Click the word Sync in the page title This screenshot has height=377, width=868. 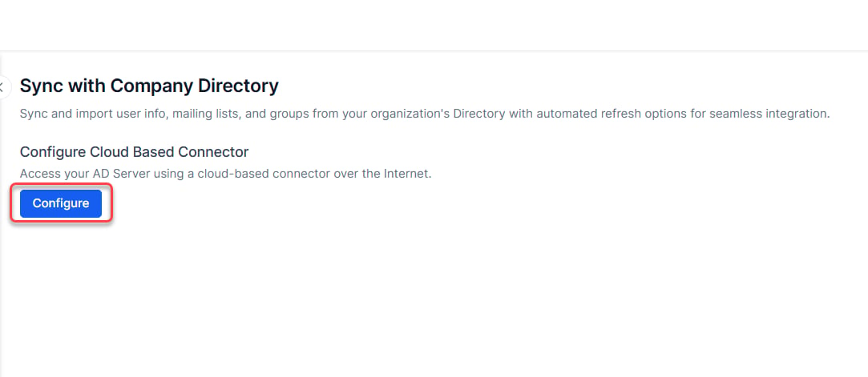40,86
